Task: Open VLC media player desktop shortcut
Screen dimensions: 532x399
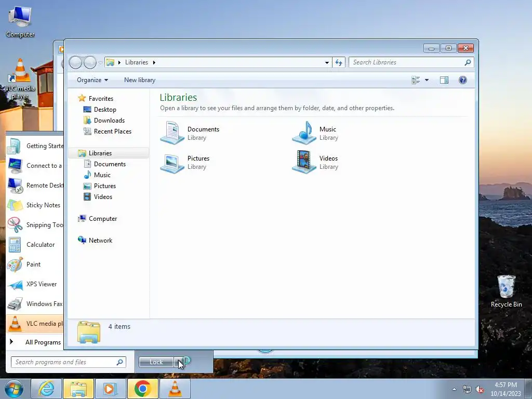Action: (x=20, y=79)
